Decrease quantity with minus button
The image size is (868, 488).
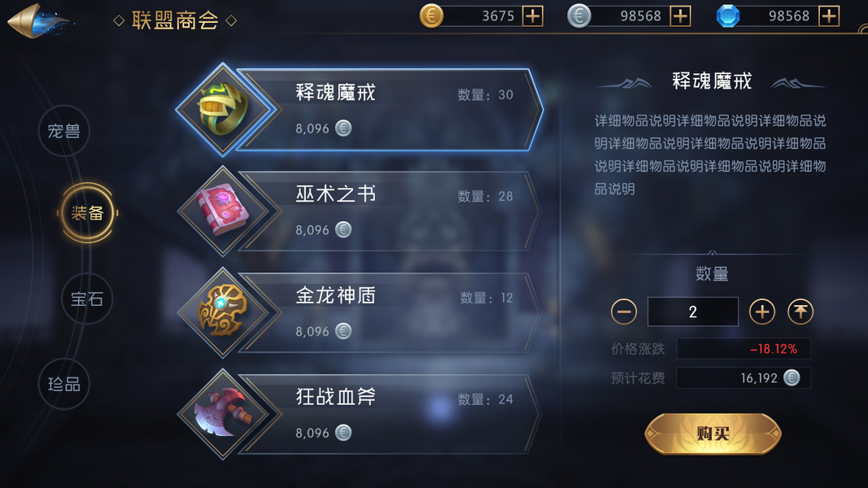click(x=624, y=312)
